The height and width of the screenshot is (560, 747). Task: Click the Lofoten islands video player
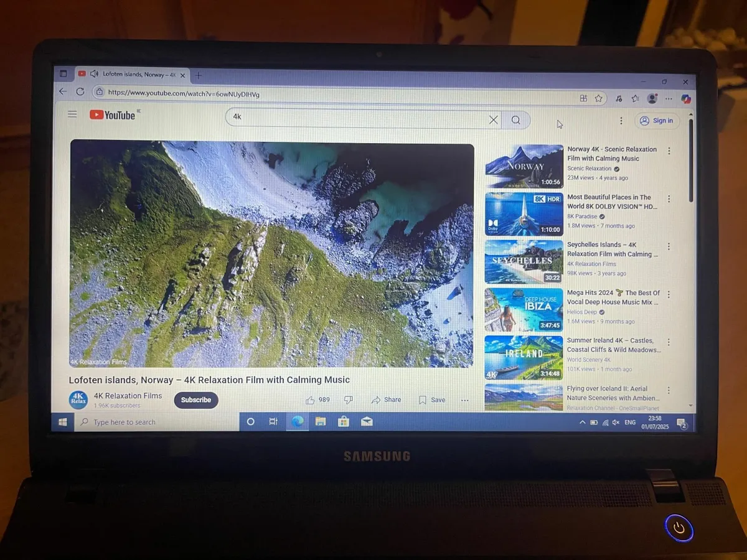(x=272, y=254)
